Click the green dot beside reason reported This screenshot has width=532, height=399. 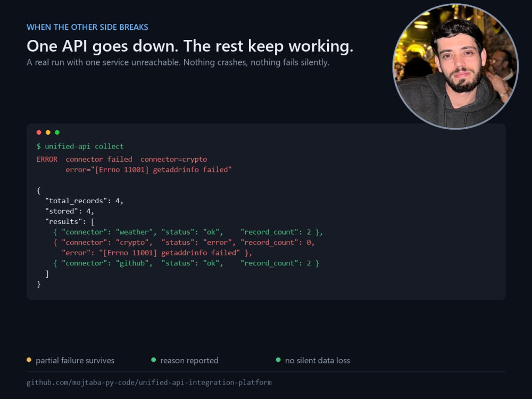(x=153, y=360)
